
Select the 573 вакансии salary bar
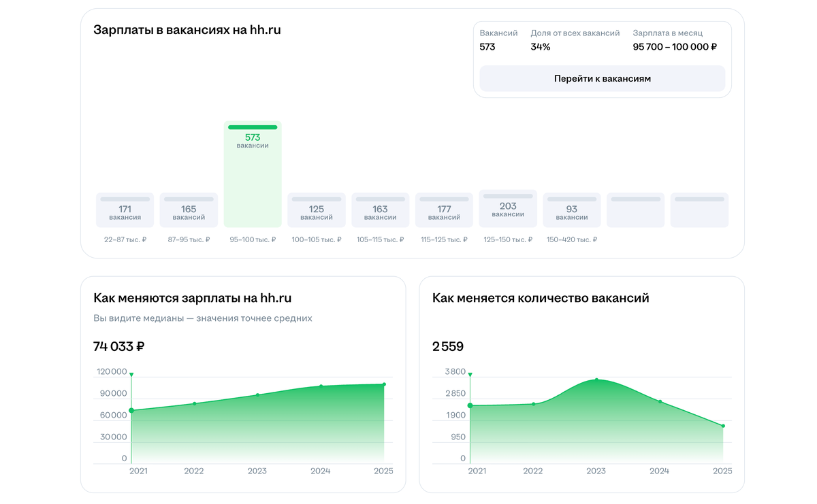(253, 174)
